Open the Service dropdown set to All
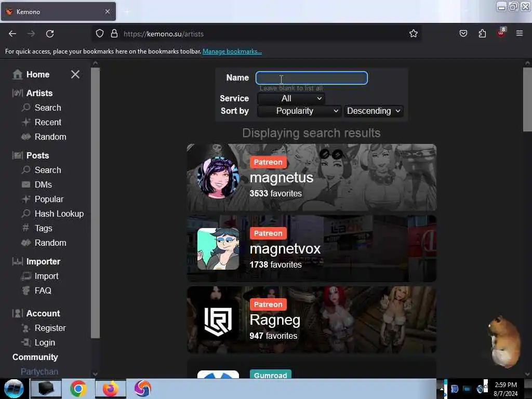Screen dimensions: 532x399 coord(291,98)
